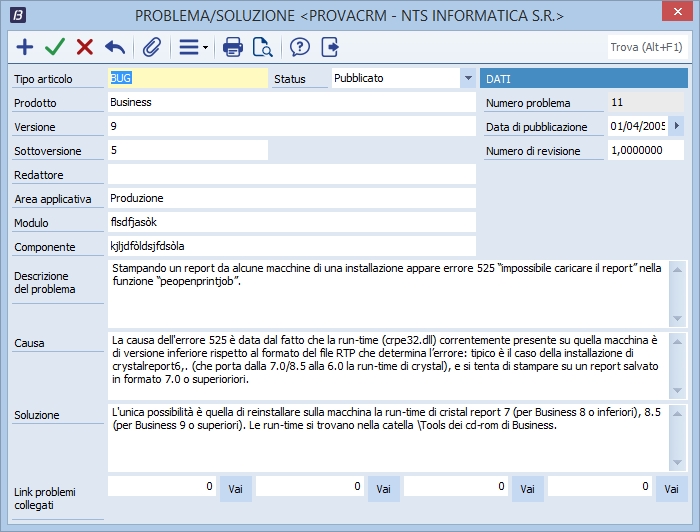Open the Status dropdown arrow
The width and height of the screenshot is (700, 532).
(x=468, y=78)
